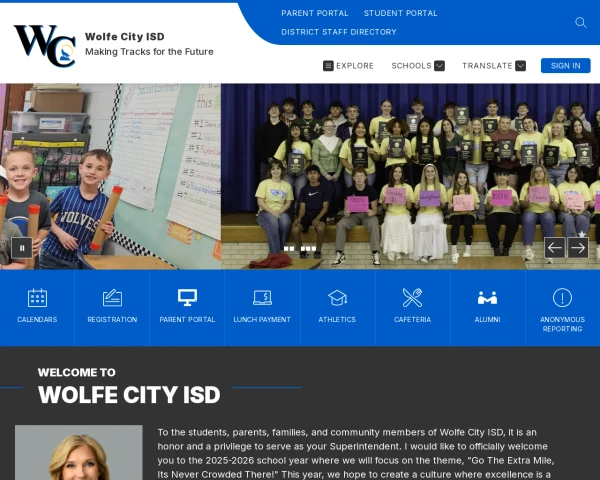Viewport: 600px width, 480px height.
Task: Open the Anonymous Reporting alert icon
Action: (x=562, y=298)
